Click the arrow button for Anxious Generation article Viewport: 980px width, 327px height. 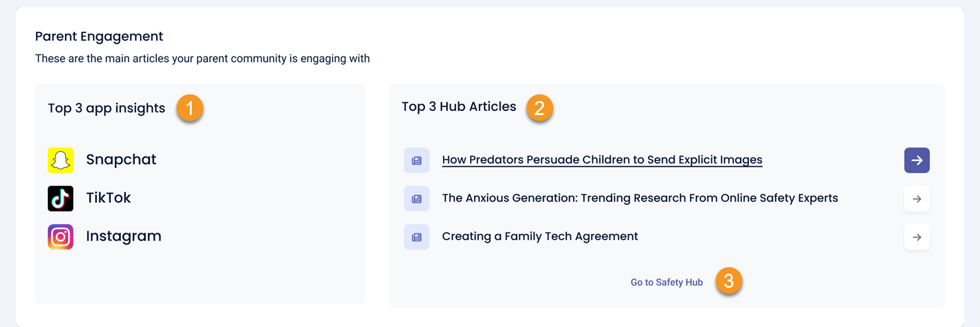coord(916,199)
